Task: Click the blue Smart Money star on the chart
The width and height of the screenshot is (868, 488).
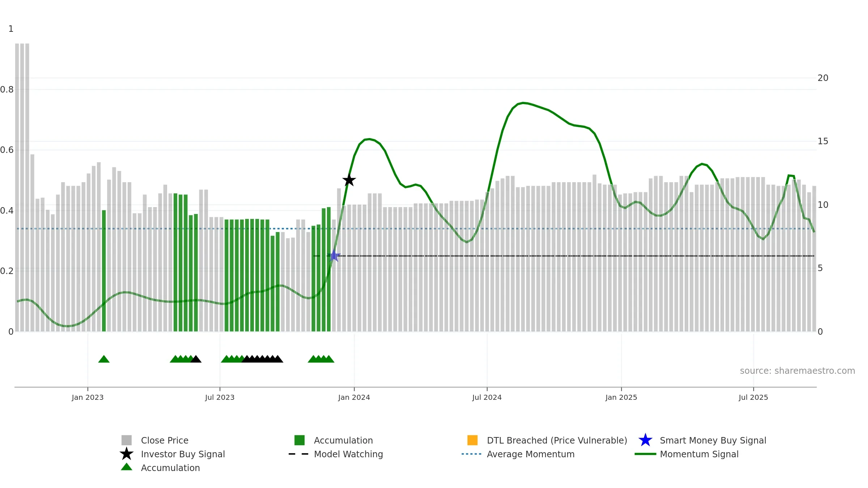Action: 334,256
